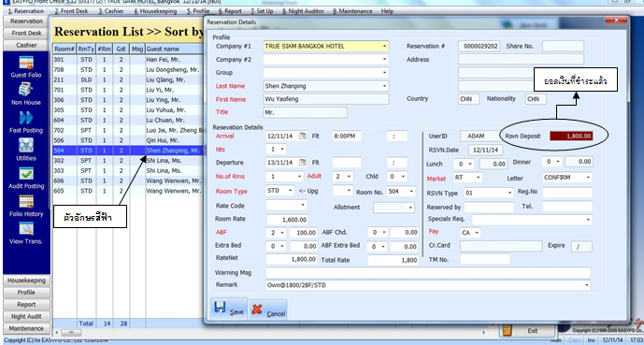The width and height of the screenshot is (644, 345).
Task: Open the Allotment dropdown
Action: [410, 208]
